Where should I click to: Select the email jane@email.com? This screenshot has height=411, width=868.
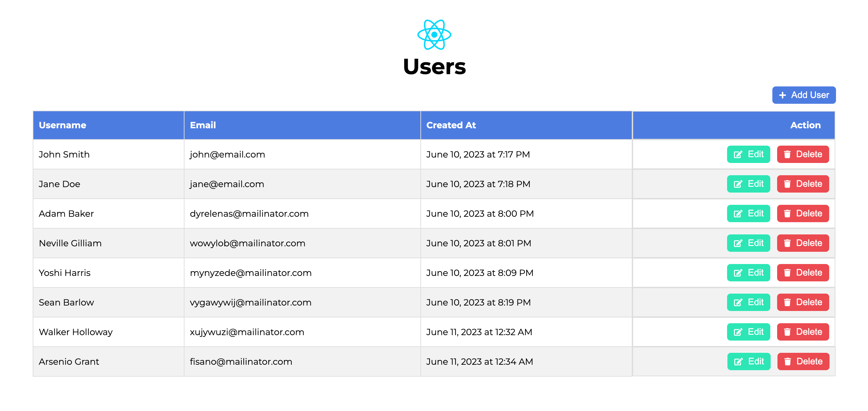click(227, 184)
